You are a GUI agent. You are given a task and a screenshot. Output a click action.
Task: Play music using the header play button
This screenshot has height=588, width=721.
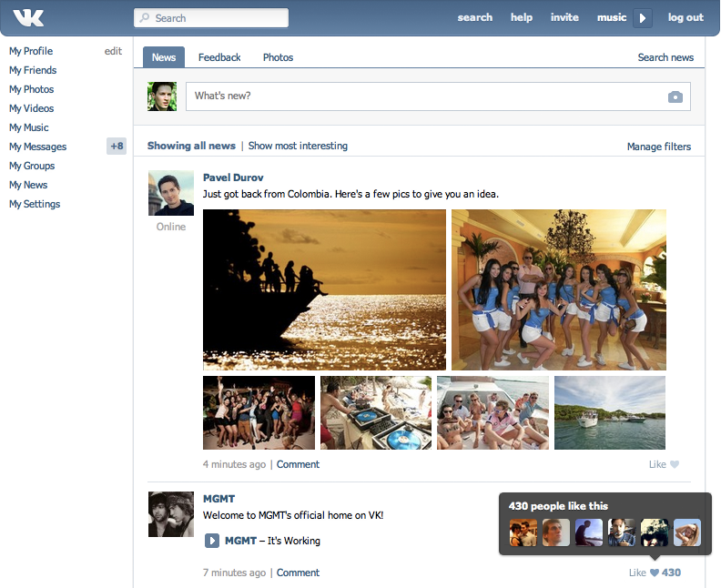(643, 18)
